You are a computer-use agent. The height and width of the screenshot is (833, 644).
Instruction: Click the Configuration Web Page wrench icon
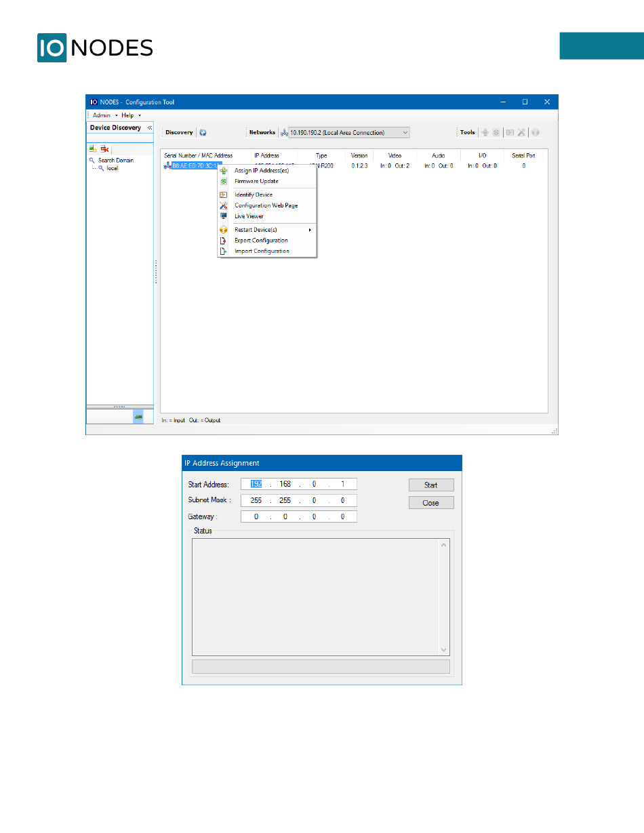(224, 205)
